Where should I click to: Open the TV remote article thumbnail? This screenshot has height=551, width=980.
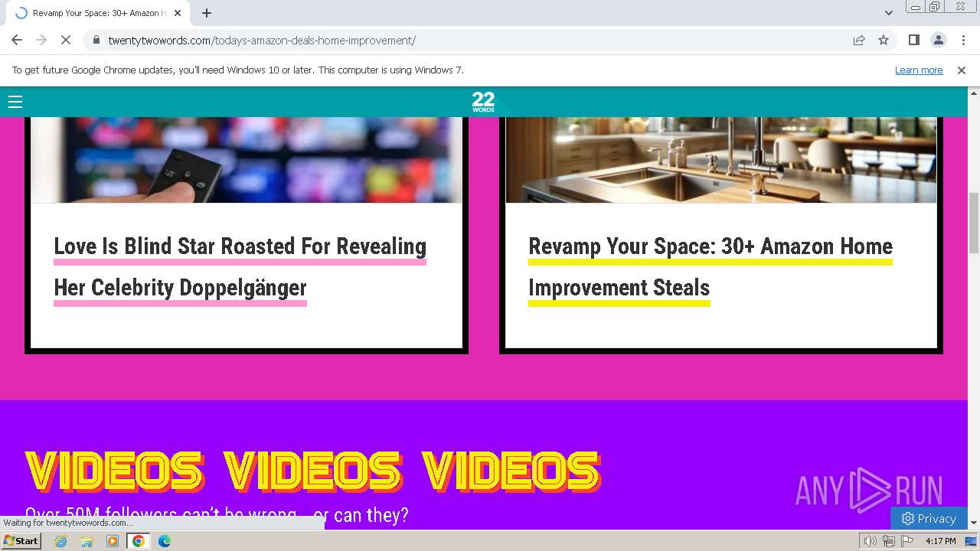247,160
